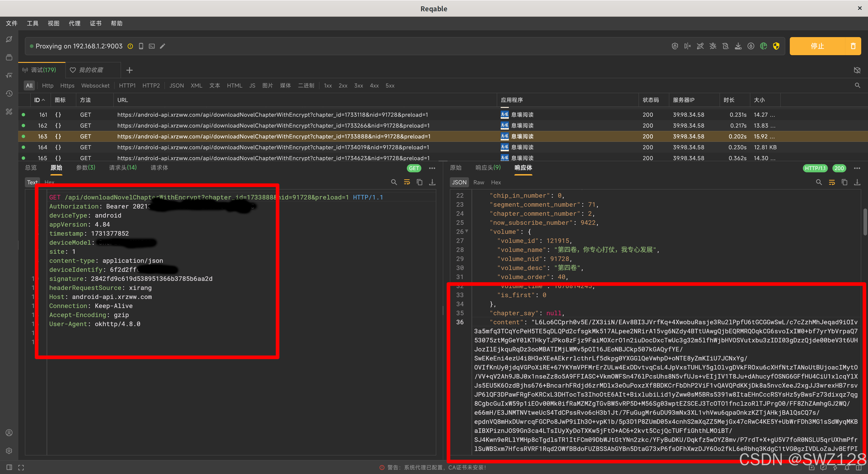The image size is (868, 474).
Task: Copy the response body with copy icon
Action: [844, 182]
